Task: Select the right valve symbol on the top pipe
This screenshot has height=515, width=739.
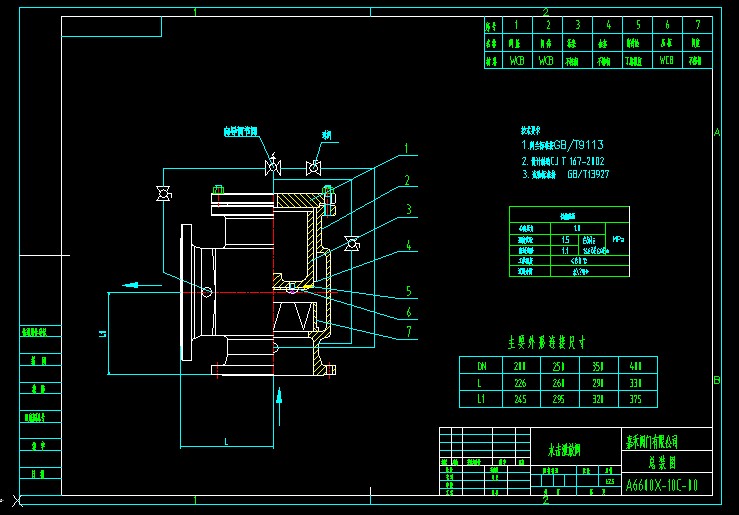Action: coord(314,165)
